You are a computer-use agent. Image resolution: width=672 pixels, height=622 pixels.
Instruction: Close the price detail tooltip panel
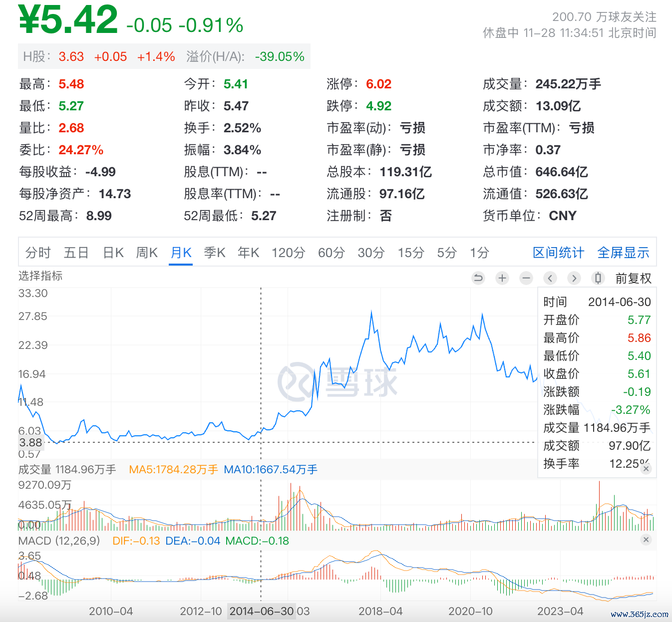pyautogui.click(x=646, y=469)
